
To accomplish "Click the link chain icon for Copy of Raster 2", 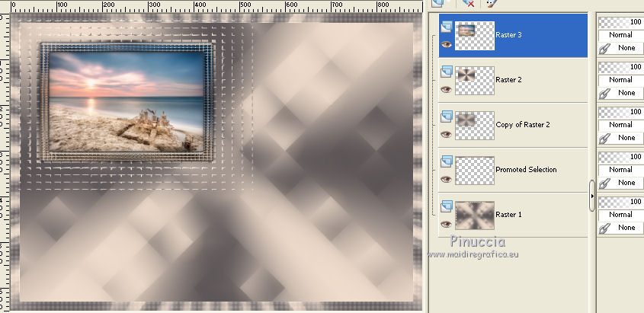I will tap(604, 139).
